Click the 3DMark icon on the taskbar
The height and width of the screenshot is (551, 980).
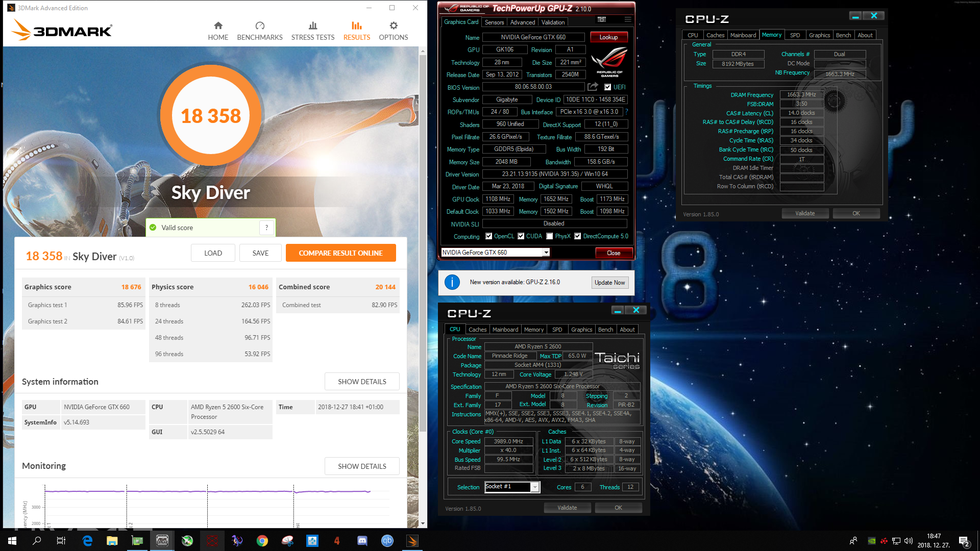(412, 541)
